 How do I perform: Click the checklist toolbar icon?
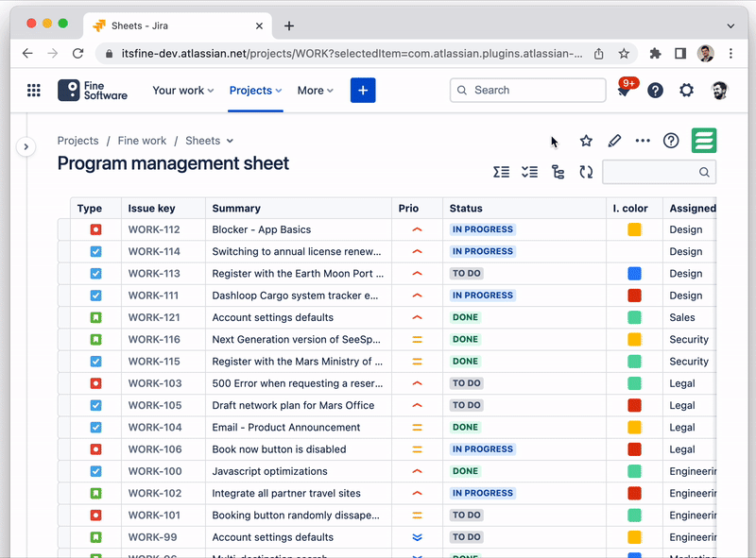[529, 172]
